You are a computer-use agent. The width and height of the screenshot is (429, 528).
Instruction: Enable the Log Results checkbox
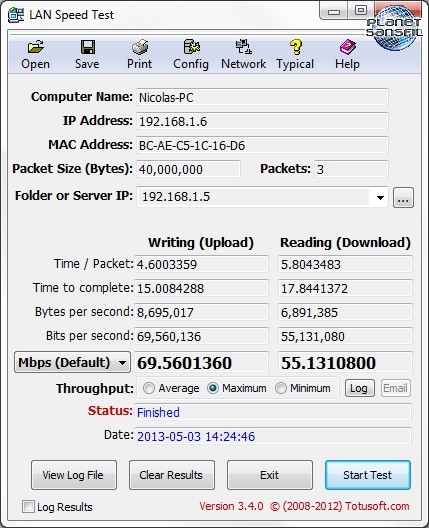tap(28, 506)
